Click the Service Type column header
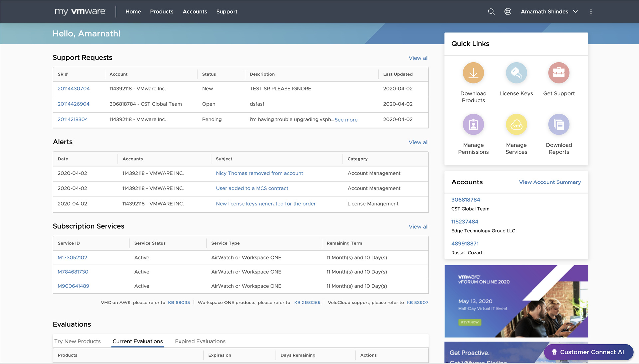This screenshot has width=639, height=364. click(x=225, y=243)
